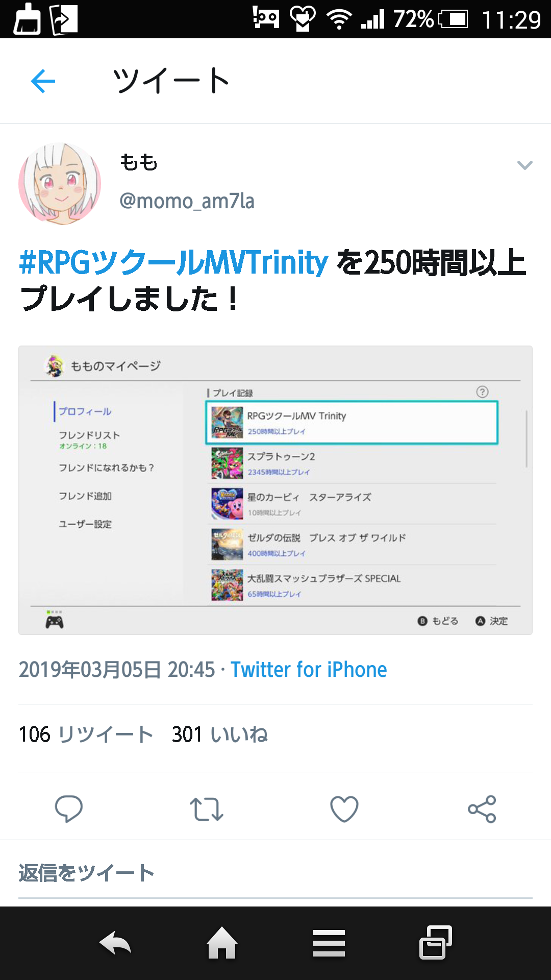This screenshot has width=551, height=980.
Task: Tap Android home navigation button
Action: click(x=222, y=942)
